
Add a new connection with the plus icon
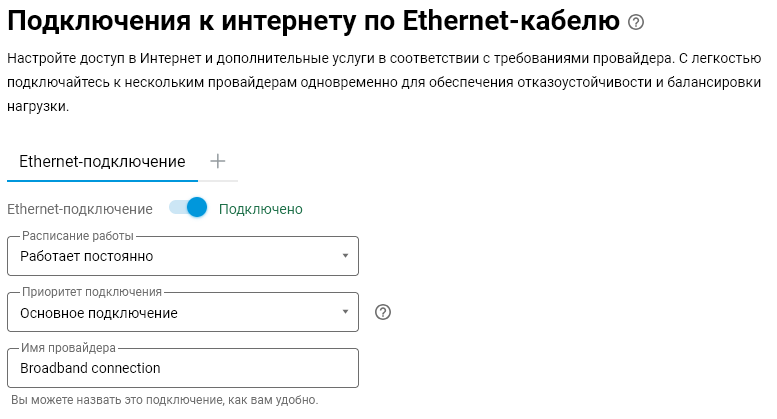(218, 161)
